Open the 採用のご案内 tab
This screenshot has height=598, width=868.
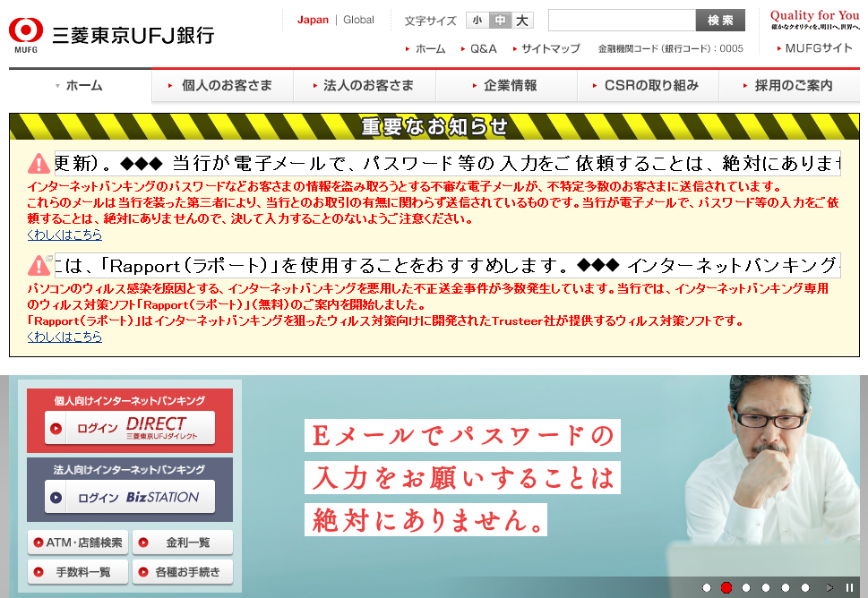(789, 86)
